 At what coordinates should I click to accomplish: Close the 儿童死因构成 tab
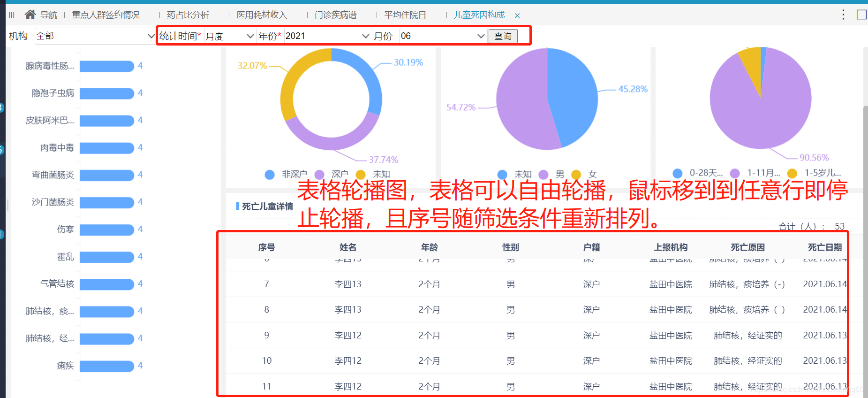[517, 15]
